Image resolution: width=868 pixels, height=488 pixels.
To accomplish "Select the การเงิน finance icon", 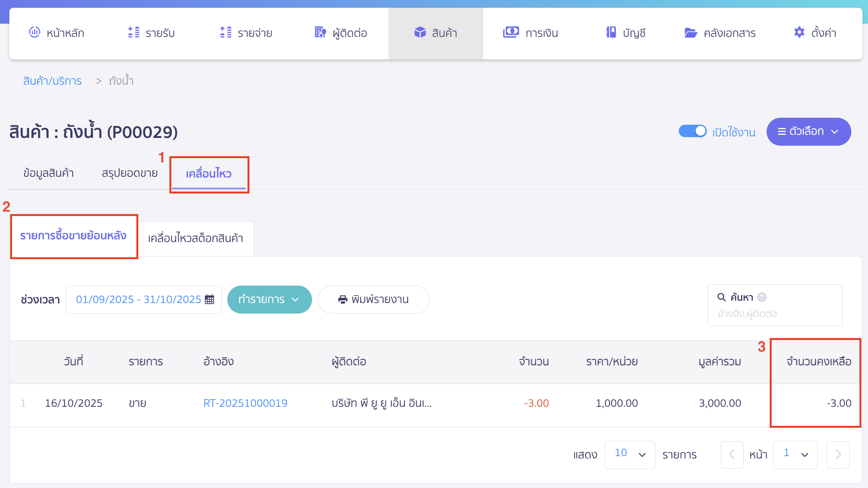I will coord(511,33).
